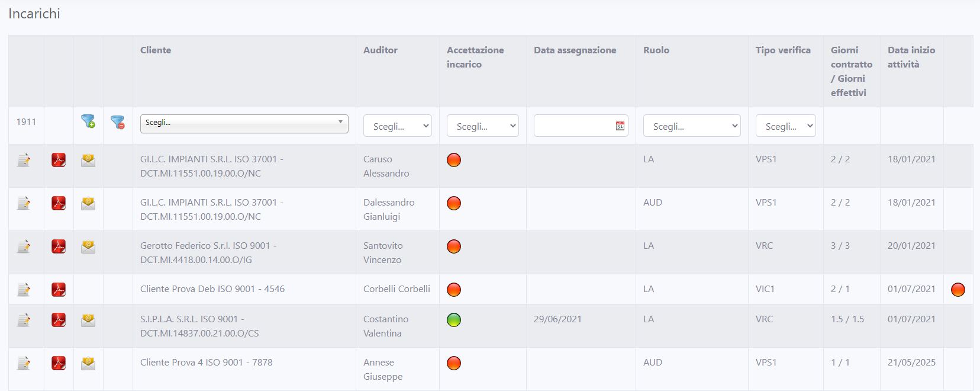Expand the Ruolo filter dropdown
980x391 pixels.
tap(691, 126)
